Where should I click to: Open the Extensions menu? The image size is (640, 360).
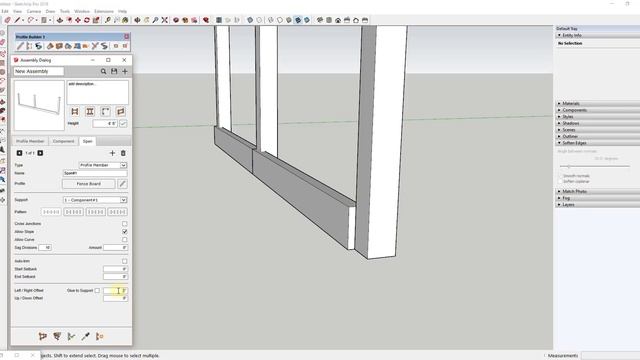(104, 11)
